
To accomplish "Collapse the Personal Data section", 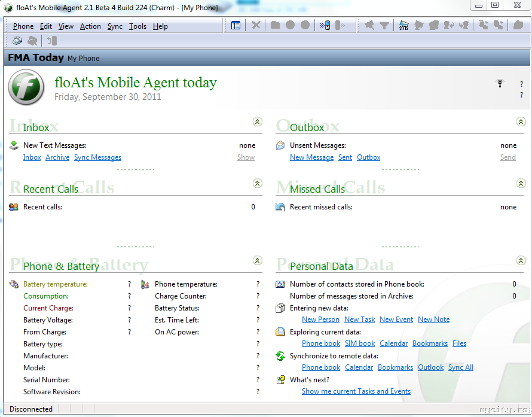I will (x=521, y=260).
